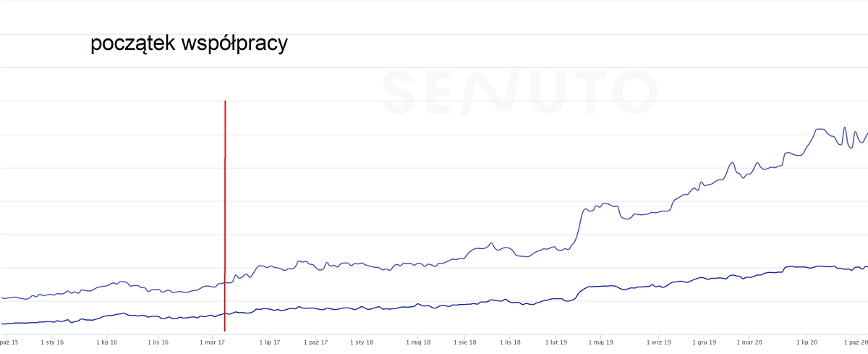Select the '1 lip 17' axis date label
Image resolution: width=868 pixels, height=354 pixels.
[269, 342]
